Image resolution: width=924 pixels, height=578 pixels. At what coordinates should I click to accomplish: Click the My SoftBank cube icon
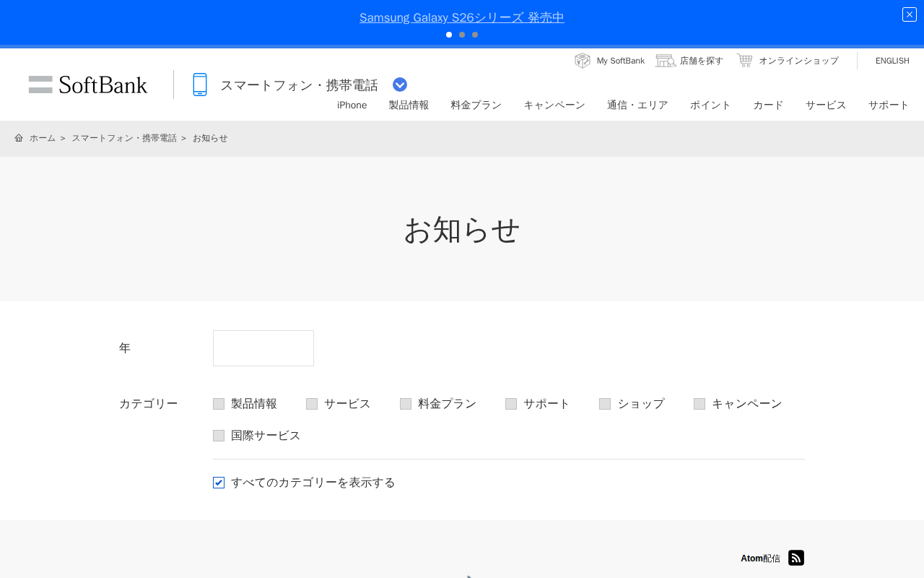tap(583, 61)
